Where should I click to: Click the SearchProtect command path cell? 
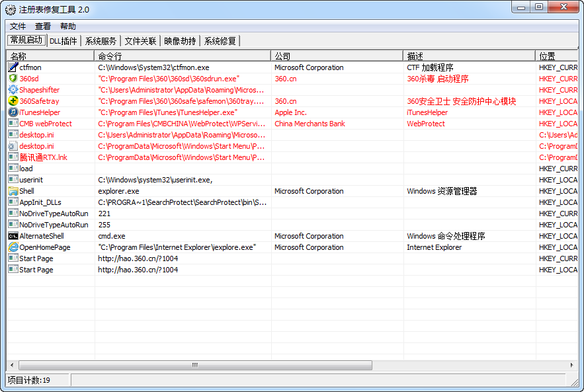tap(182, 202)
